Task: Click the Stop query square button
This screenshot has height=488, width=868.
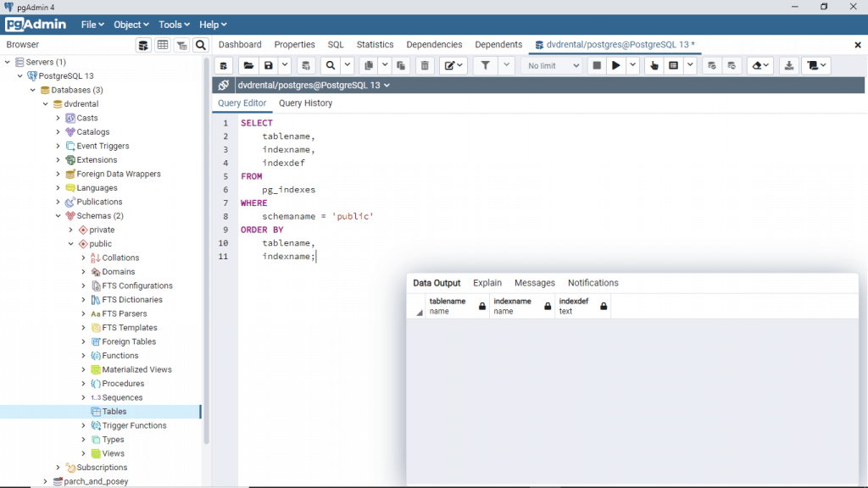Action: (597, 65)
